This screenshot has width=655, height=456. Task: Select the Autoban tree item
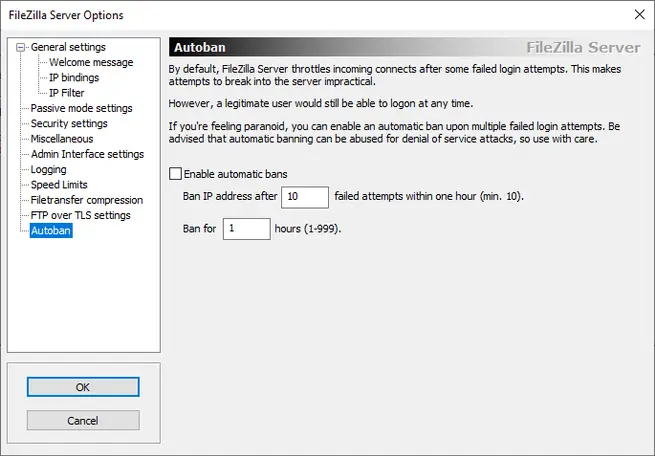click(x=51, y=231)
